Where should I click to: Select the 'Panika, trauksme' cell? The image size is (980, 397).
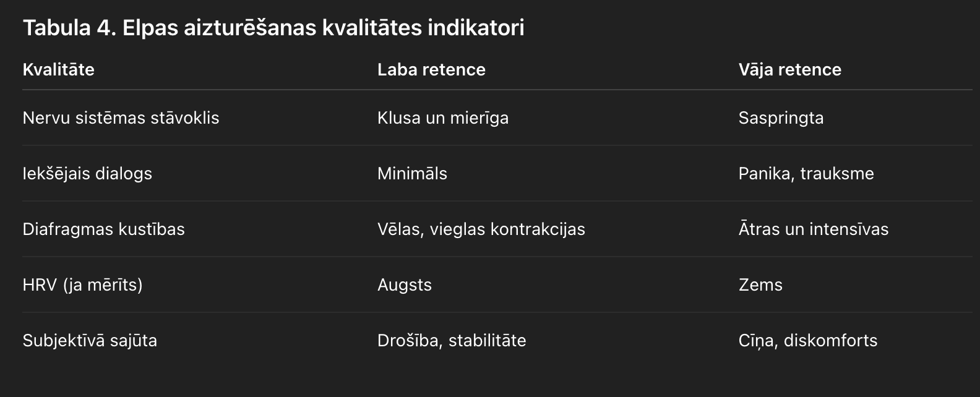pyautogui.click(x=806, y=173)
